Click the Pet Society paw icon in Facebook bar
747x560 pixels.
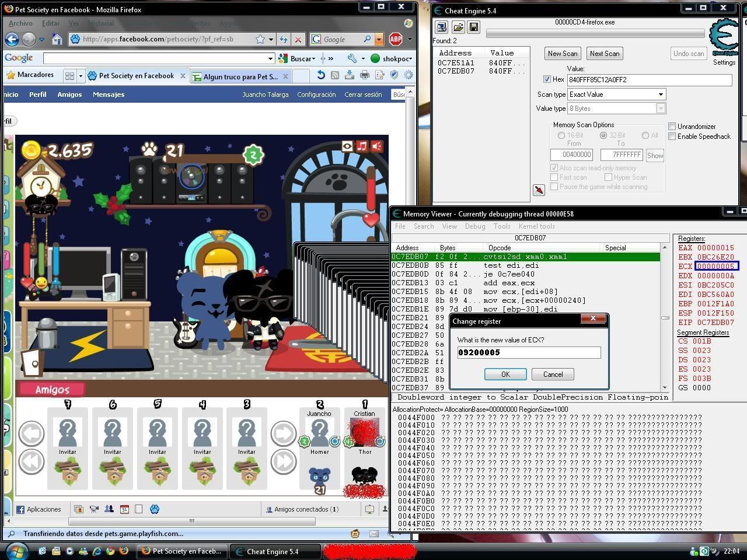pyautogui.click(x=155, y=509)
